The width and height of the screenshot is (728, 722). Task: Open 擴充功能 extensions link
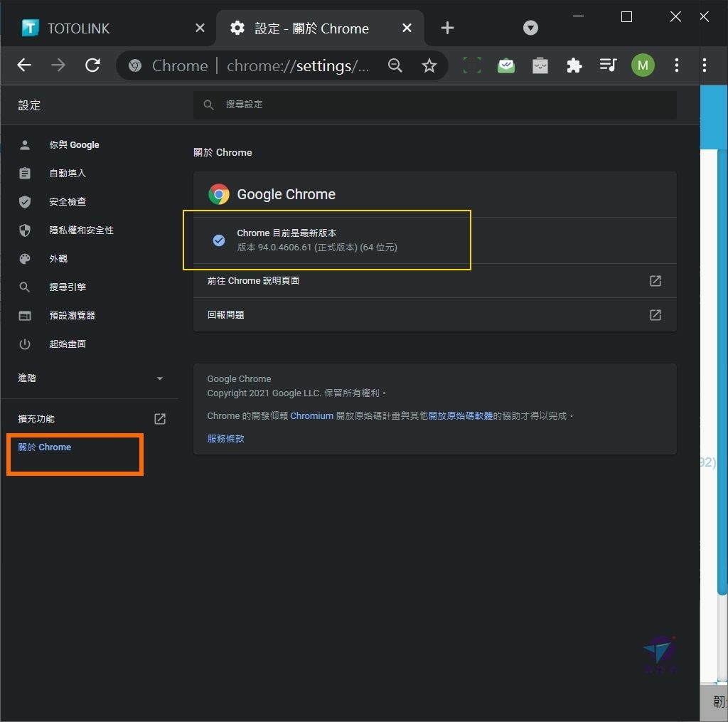tap(90, 418)
